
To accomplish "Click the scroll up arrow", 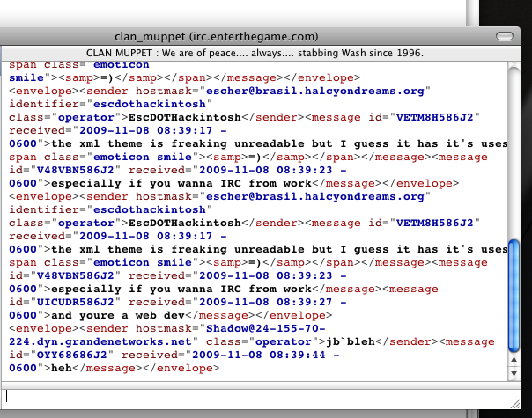I will [x=514, y=360].
